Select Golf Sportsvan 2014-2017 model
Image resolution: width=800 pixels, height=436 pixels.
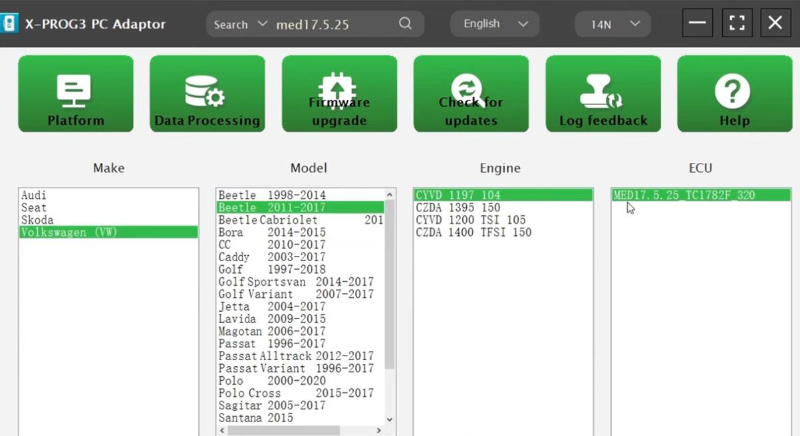300,281
